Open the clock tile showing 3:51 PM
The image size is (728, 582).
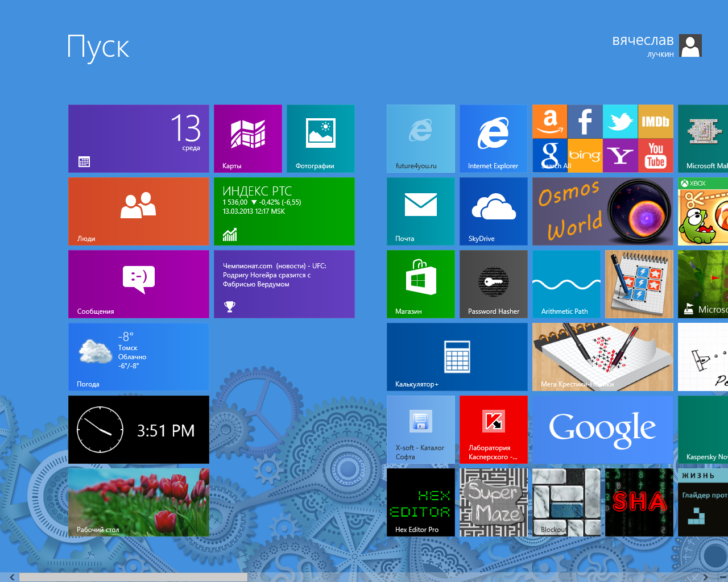click(139, 430)
